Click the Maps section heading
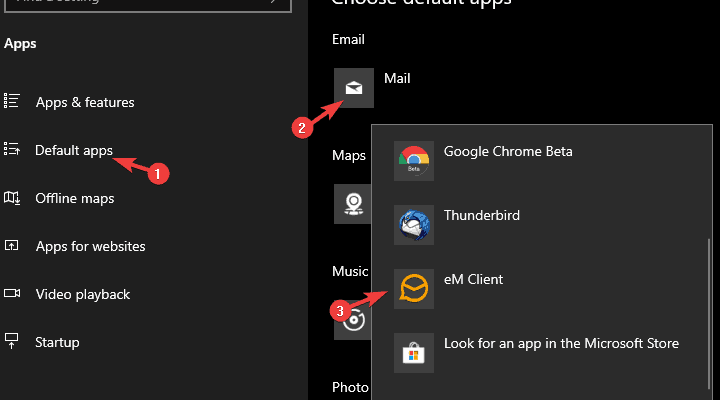The image size is (720, 400). (349, 156)
